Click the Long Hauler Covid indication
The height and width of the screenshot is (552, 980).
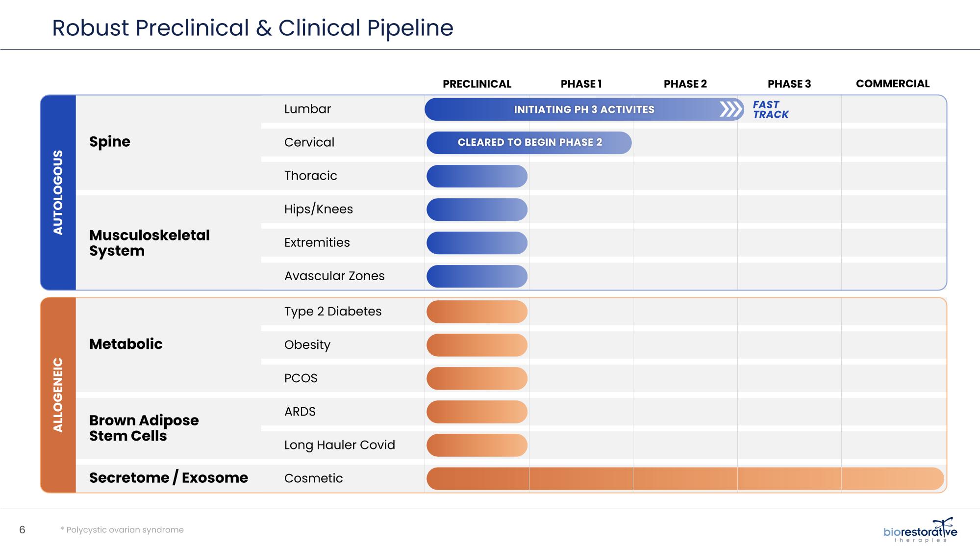click(339, 445)
